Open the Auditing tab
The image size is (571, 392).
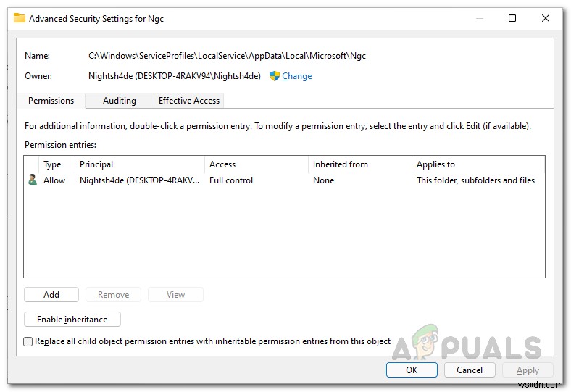pos(120,101)
